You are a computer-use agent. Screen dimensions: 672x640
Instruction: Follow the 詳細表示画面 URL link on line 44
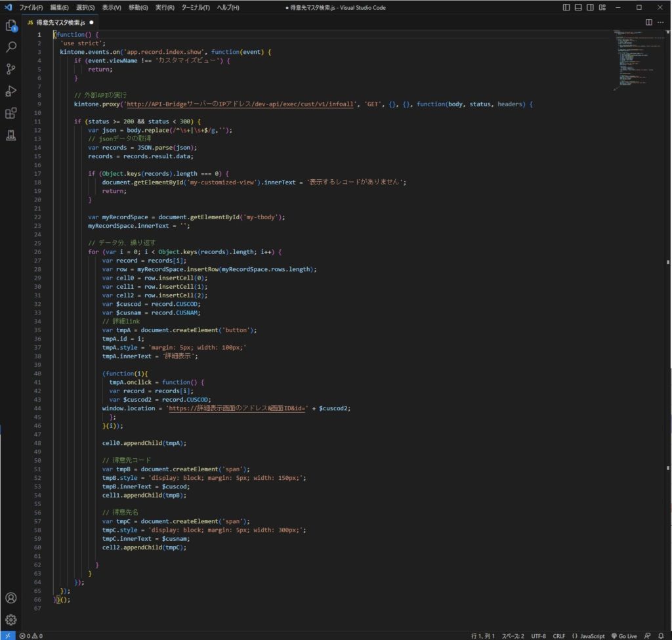(x=237, y=408)
